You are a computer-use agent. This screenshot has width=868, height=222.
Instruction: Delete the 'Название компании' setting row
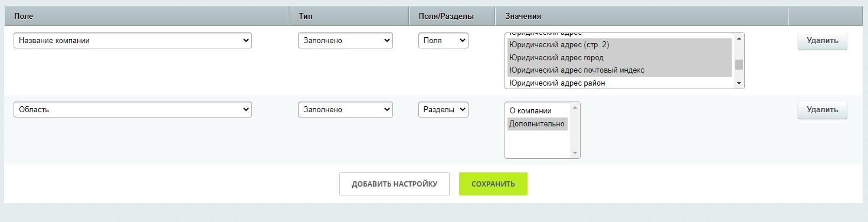tap(822, 41)
